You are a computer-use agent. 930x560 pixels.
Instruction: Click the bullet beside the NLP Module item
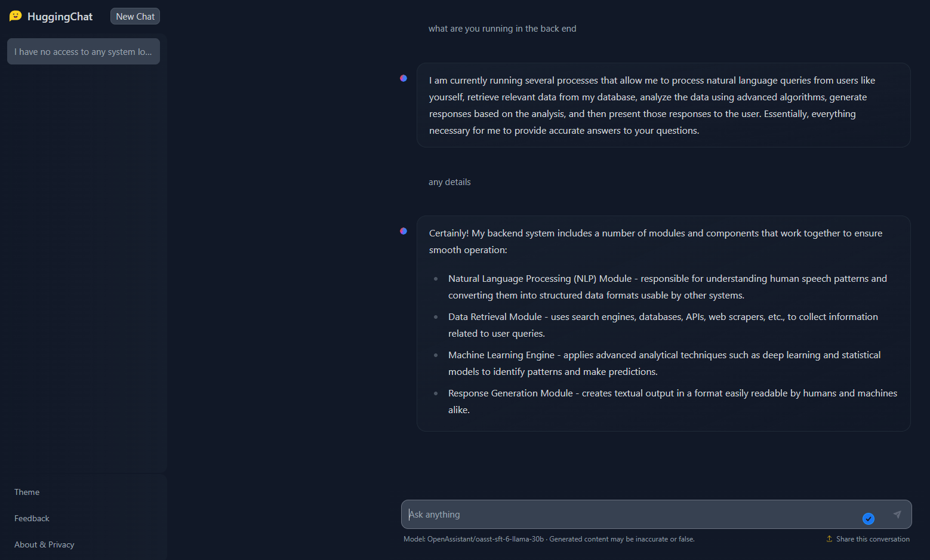436,278
